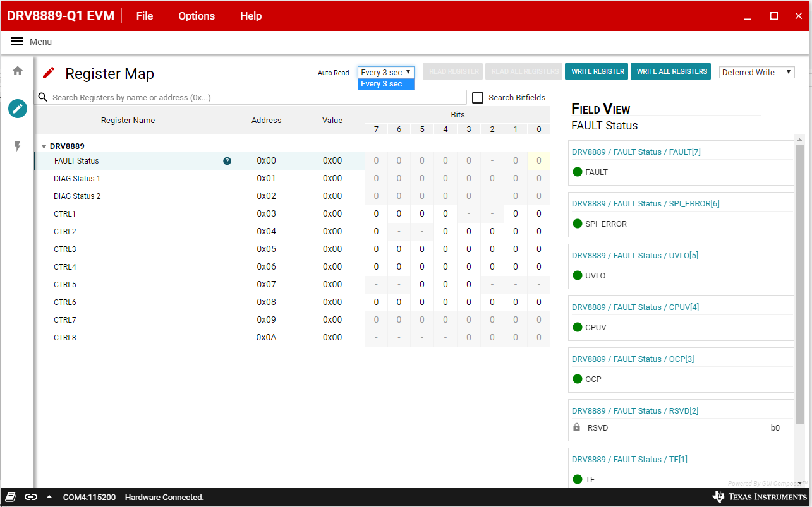
Task: Open the DRV8889 / FAULT Status / FAULT[7] link
Action: pyautogui.click(x=636, y=152)
